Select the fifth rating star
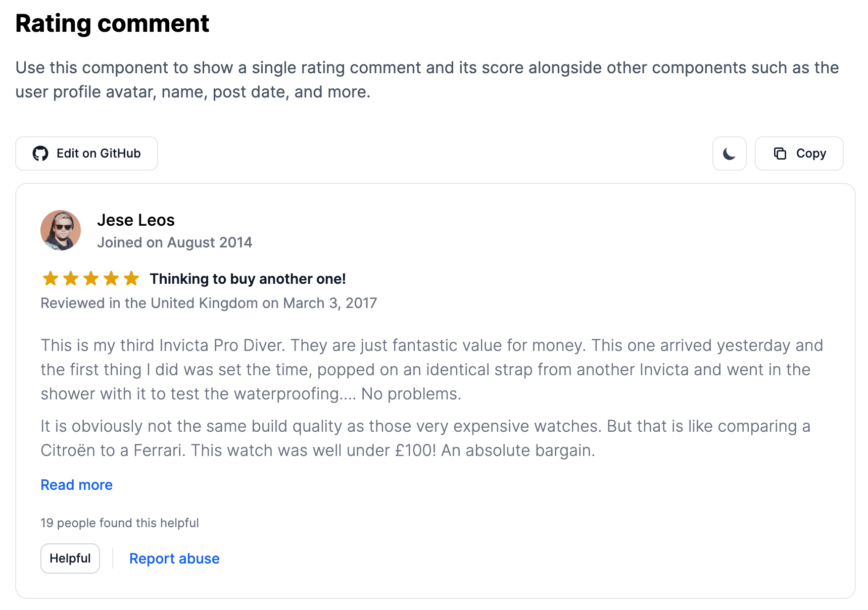This screenshot has height=610, width=868. pyautogui.click(x=131, y=278)
